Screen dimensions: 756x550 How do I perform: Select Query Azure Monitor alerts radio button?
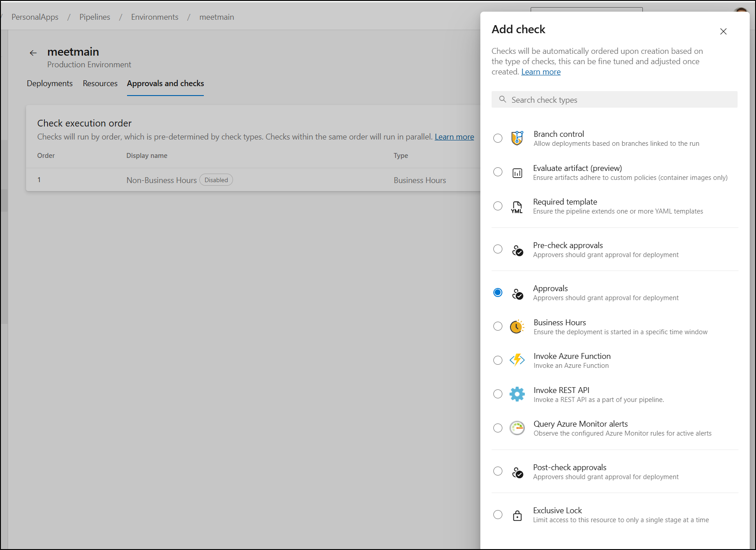498,428
